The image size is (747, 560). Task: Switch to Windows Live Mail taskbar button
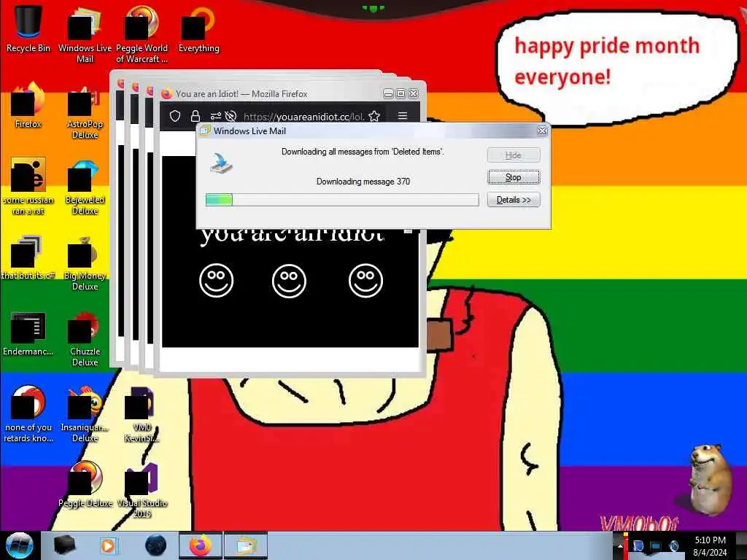tap(245, 545)
